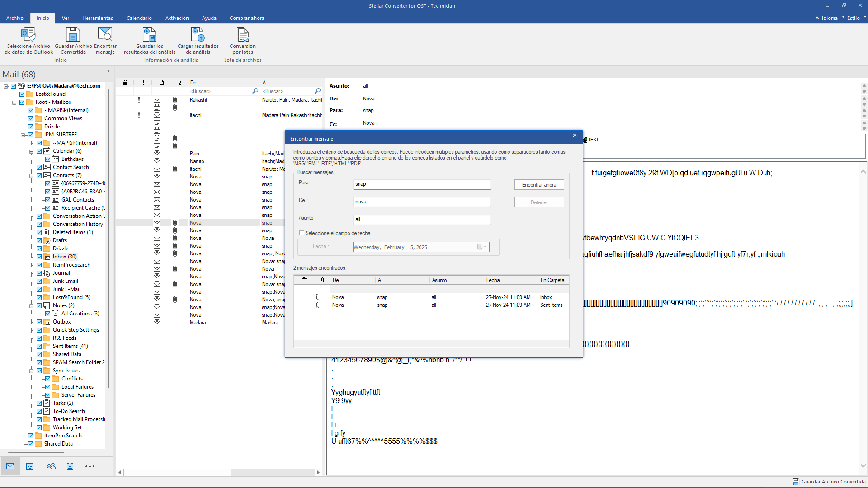
Task: Enable Seleccione el campo de fecha checkbox
Action: coord(302,233)
